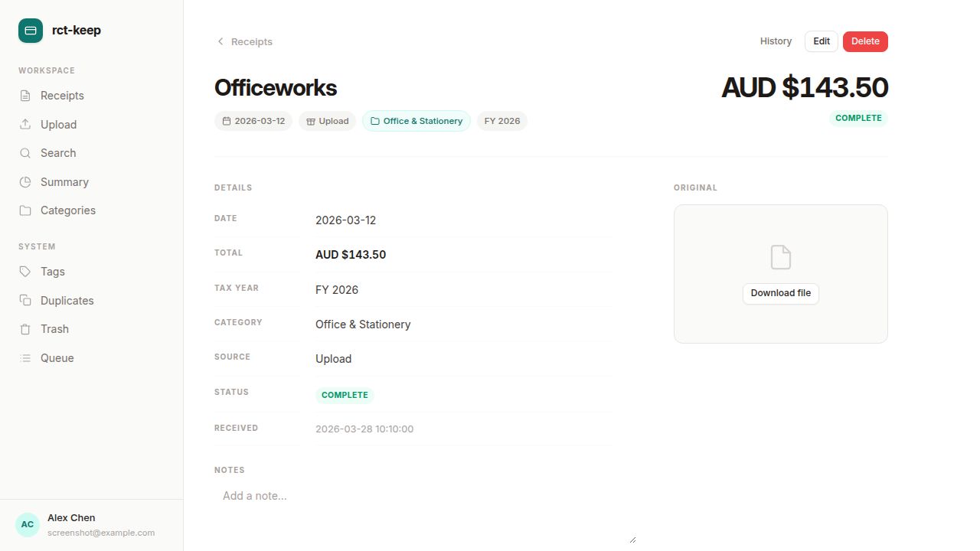
Task: Select the Trash bin icon
Action: (27, 329)
